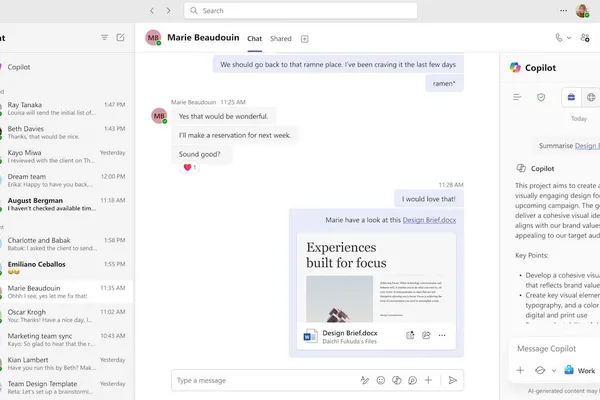Screen dimensions: 600x400
Task: Click the Type a message box
Action: (x=264, y=380)
